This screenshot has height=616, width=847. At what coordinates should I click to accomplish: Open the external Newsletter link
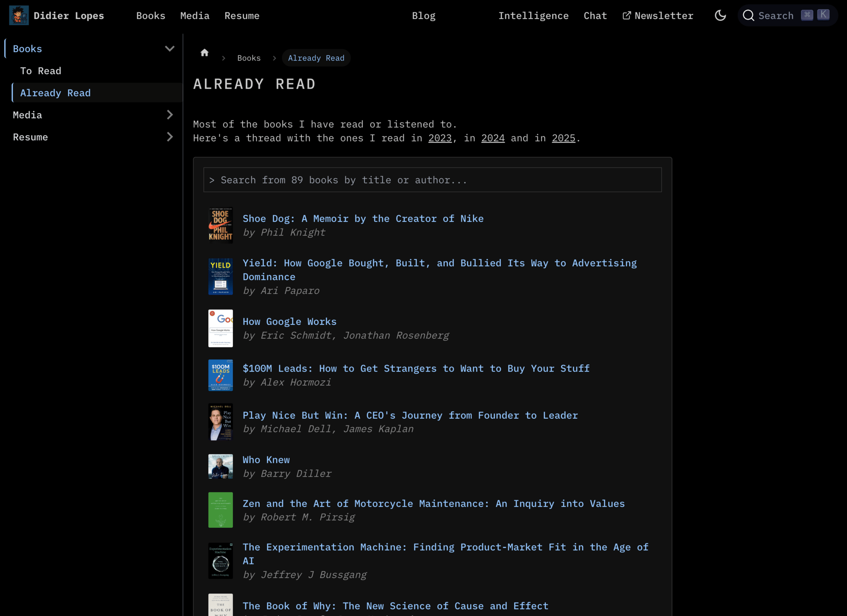[x=658, y=15]
